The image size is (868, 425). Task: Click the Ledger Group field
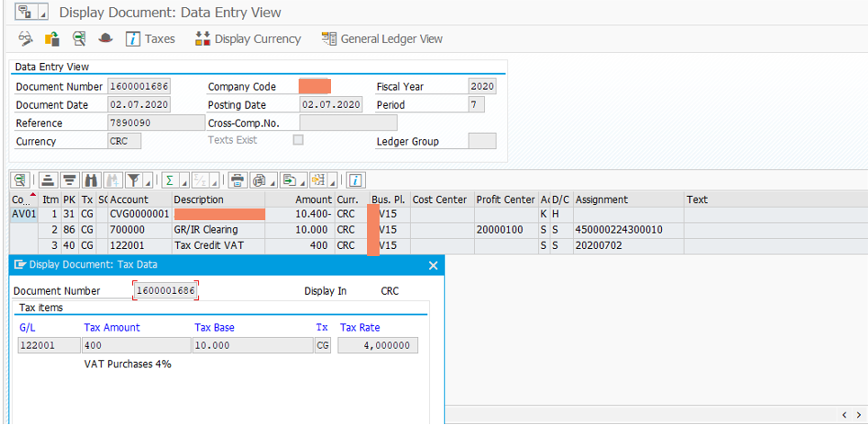tap(482, 141)
